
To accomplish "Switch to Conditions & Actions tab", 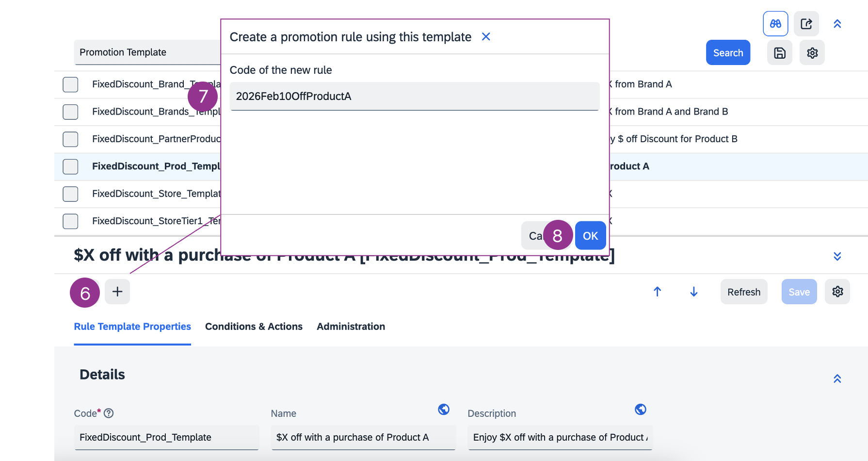I will pos(254,327).
